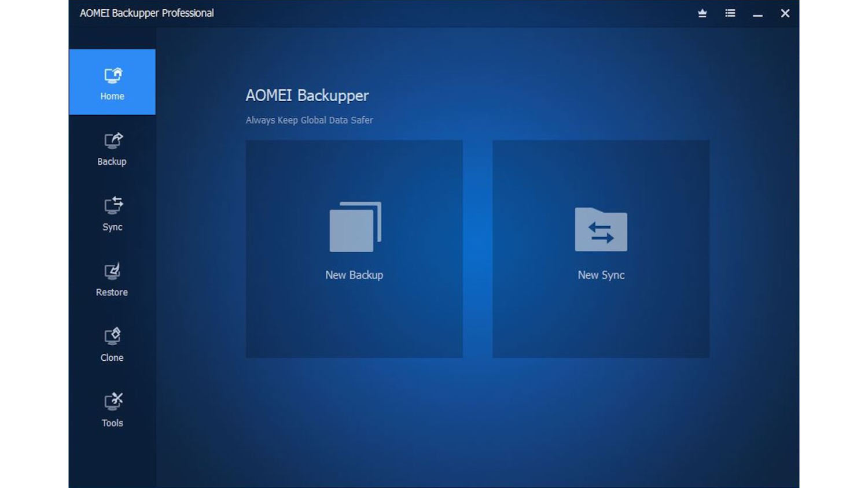Open the hamburger menu in title bar
Viewport: 868px width, 488px height.
(x=730, y=13)
